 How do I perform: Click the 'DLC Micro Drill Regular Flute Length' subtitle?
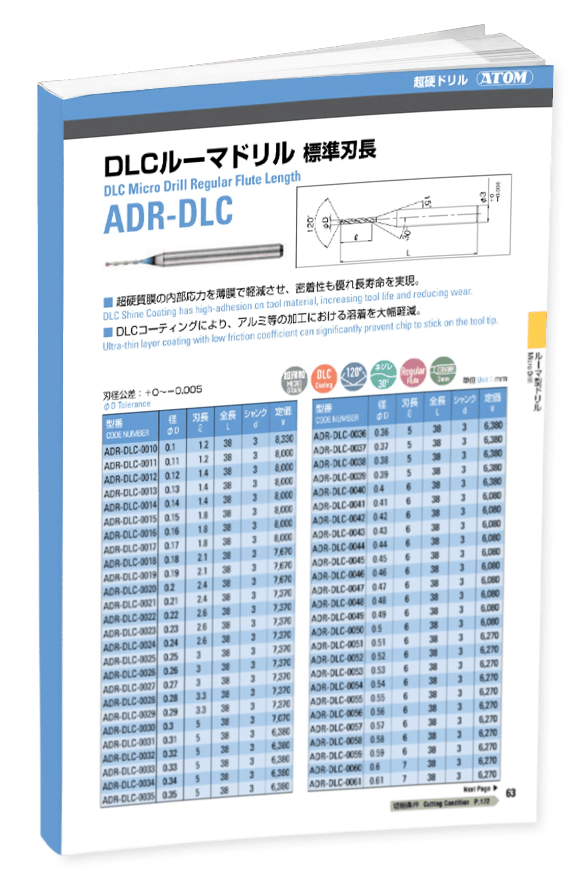pyautogui.click(x=202, y=183)
